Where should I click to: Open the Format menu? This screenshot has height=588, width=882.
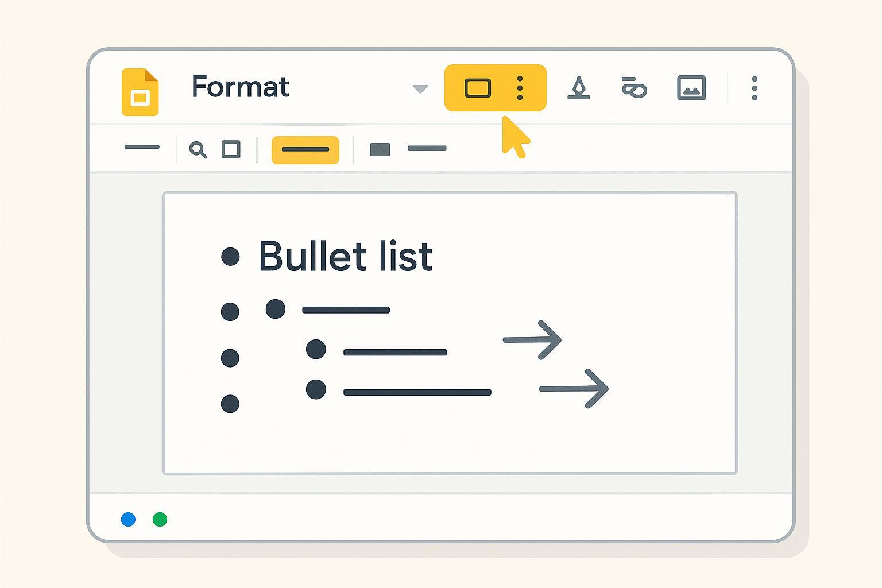240,87
